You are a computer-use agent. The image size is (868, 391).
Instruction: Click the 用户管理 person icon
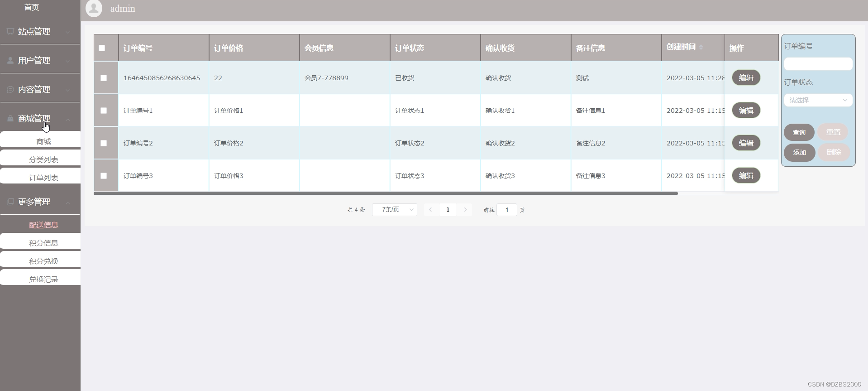pyautogui.click(x=10, y=60)
